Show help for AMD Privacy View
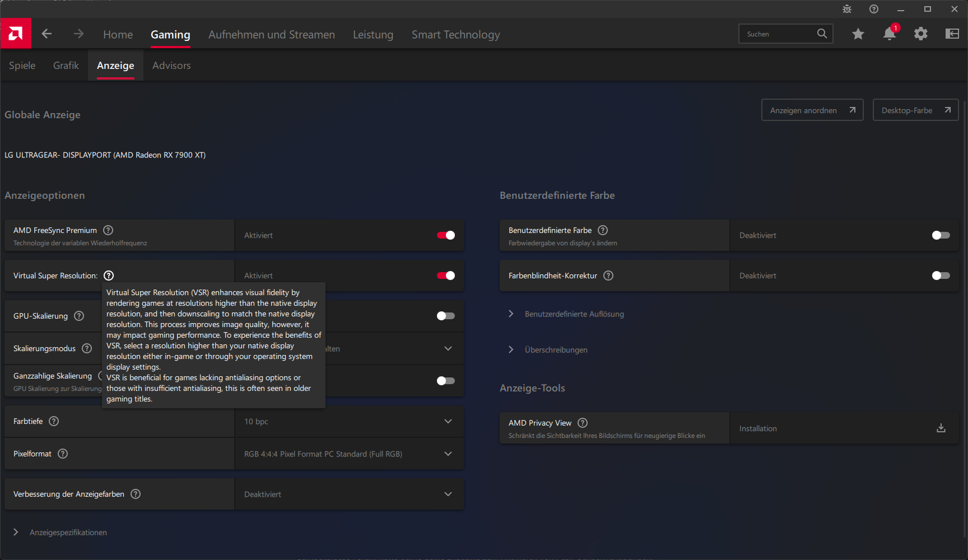This screenshot has width=968, height=560. 583,423
